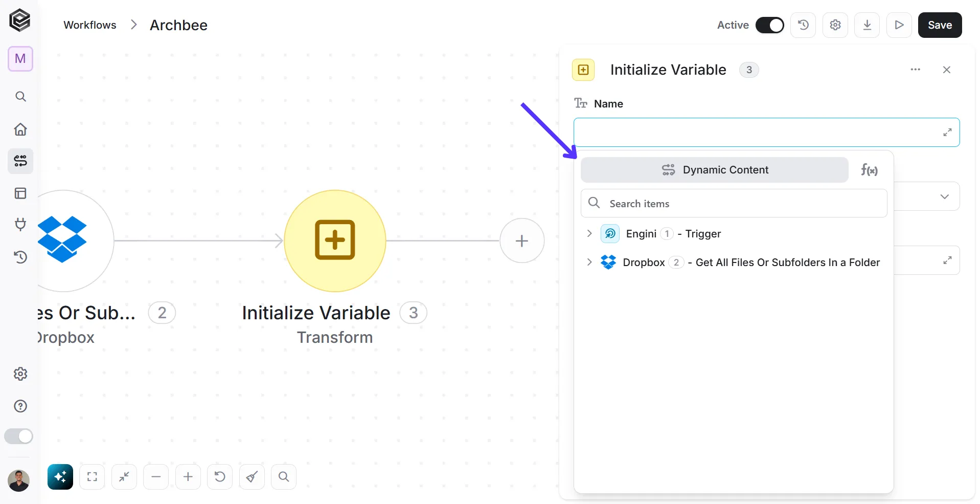Open the AI sparkle assistant button

pos(60,477)
